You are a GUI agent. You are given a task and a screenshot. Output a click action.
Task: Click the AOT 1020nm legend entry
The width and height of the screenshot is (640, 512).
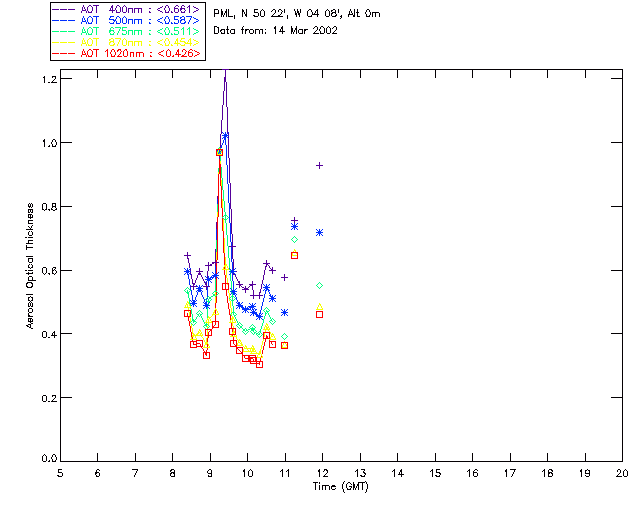(127, 53)
